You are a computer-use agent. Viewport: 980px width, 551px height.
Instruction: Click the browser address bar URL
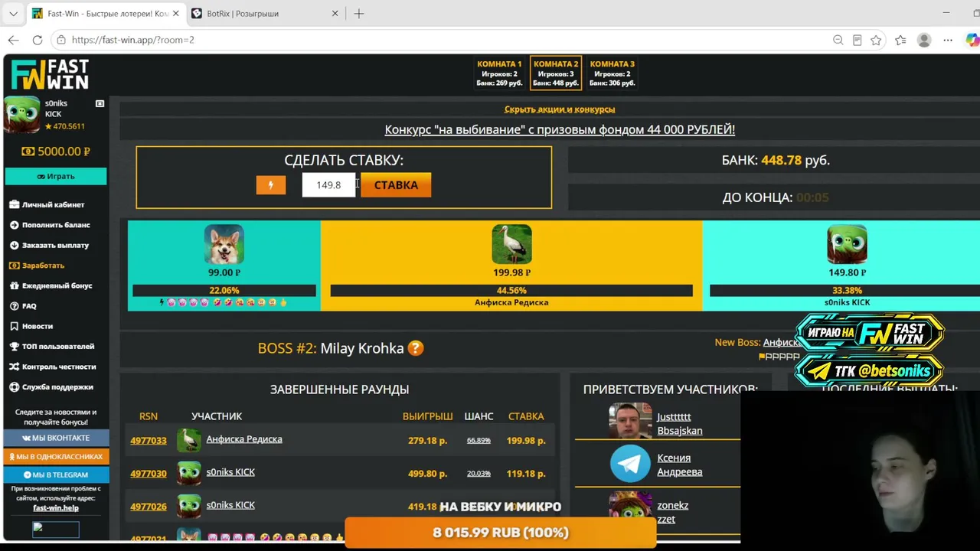click(x=133, y=40)
